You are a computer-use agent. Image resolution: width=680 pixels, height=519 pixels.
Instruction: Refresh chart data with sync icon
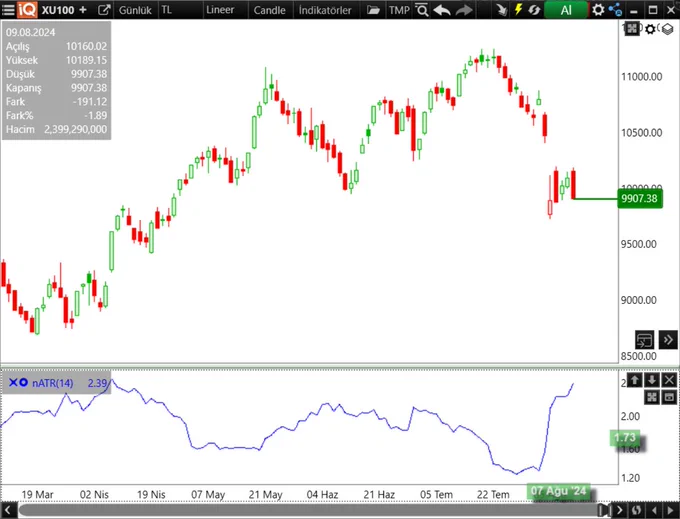[534, 10]
